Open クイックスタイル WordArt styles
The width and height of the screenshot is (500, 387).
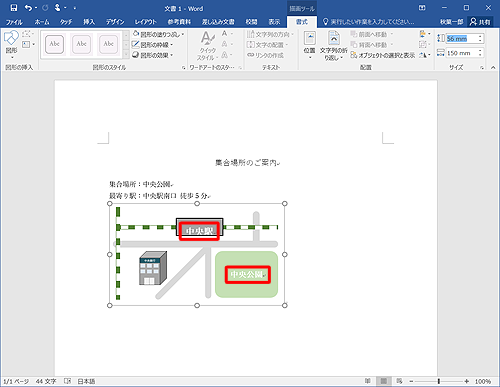208,46
